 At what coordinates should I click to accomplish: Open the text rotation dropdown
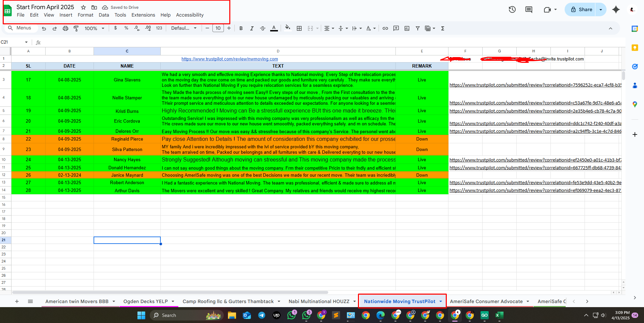click(371, 28)
